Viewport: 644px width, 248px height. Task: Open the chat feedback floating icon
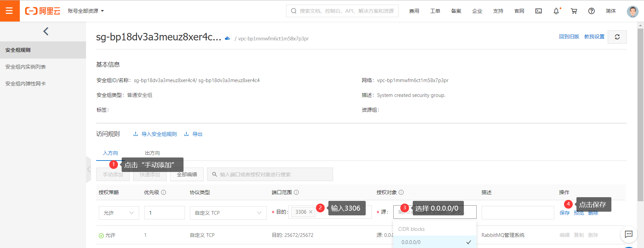click(x=628, y=234)
